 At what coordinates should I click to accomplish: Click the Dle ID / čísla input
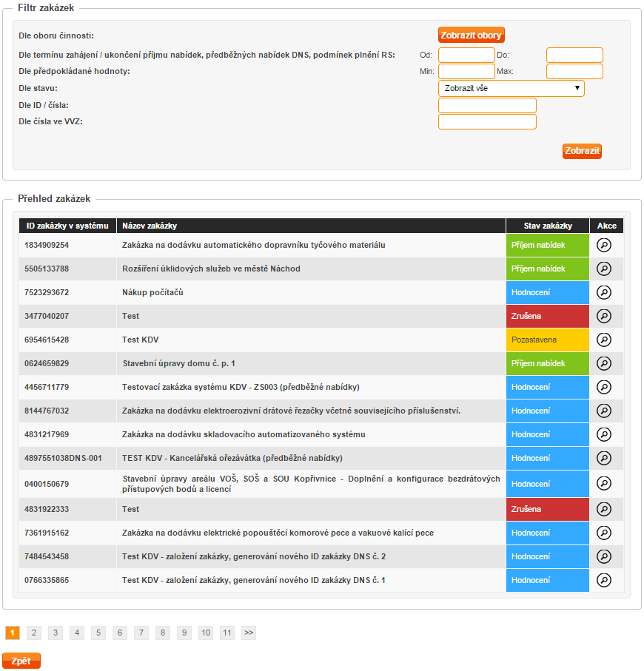click(x=487, y=105)
